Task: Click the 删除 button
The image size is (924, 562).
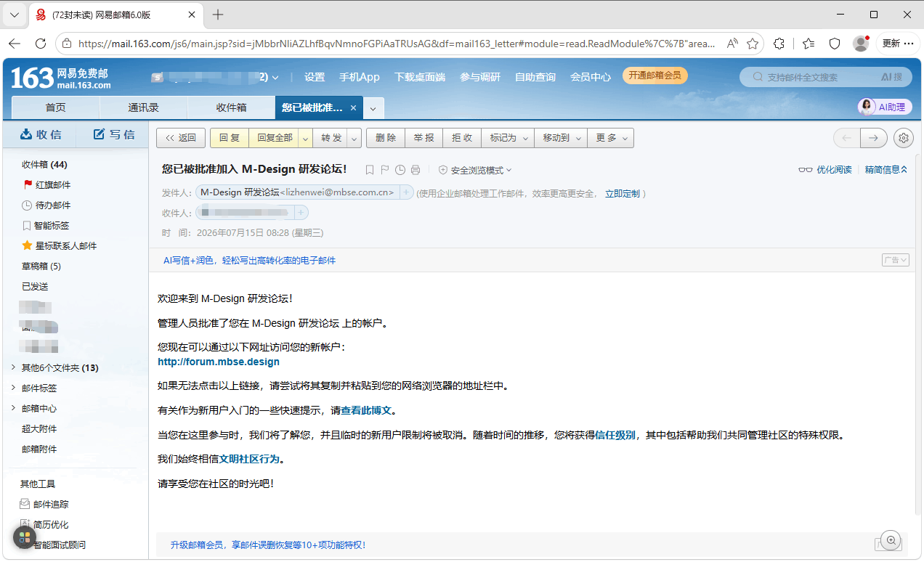Action: (x=386, y=138)
